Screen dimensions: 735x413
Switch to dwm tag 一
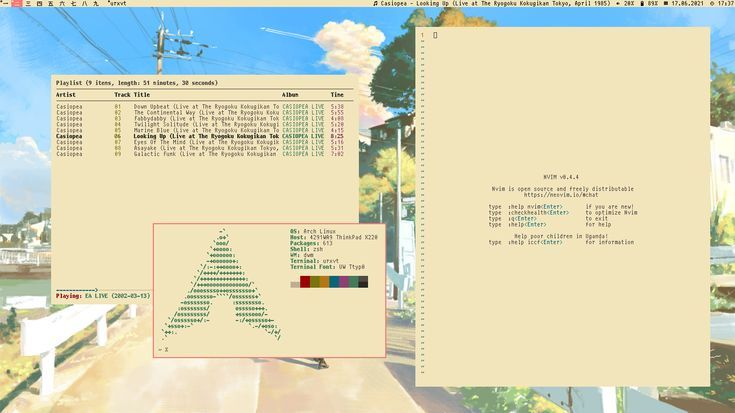[x=5, y=3]
